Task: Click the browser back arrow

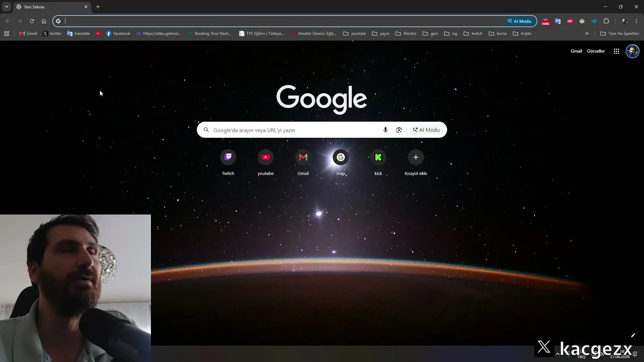Action: click(x=8, y=21)
